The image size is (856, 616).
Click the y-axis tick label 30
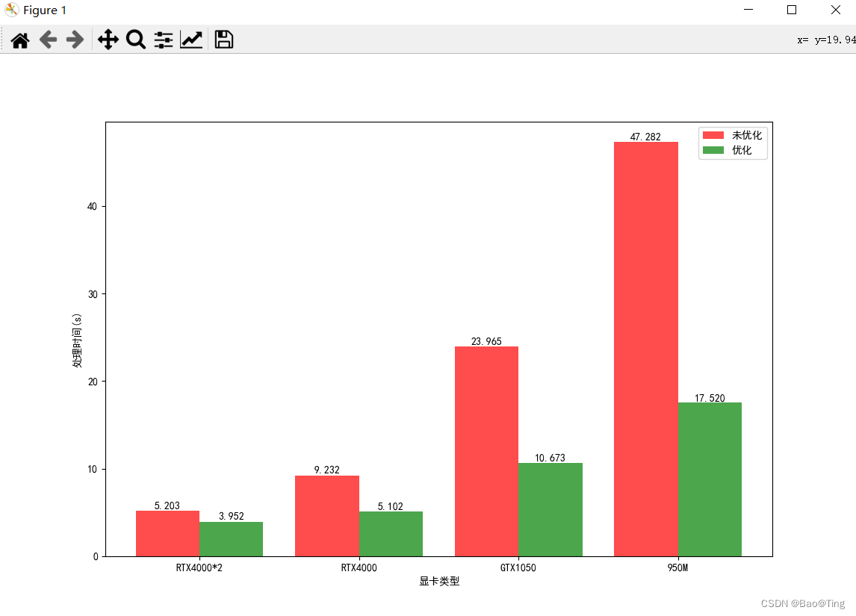click(x=93, y=294)
